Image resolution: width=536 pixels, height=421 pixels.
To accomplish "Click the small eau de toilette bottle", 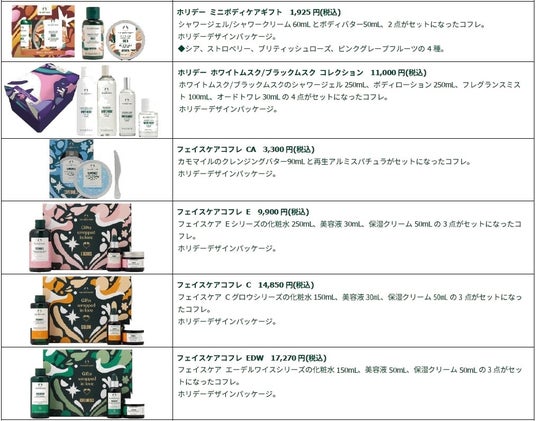I will click(148, 117).
